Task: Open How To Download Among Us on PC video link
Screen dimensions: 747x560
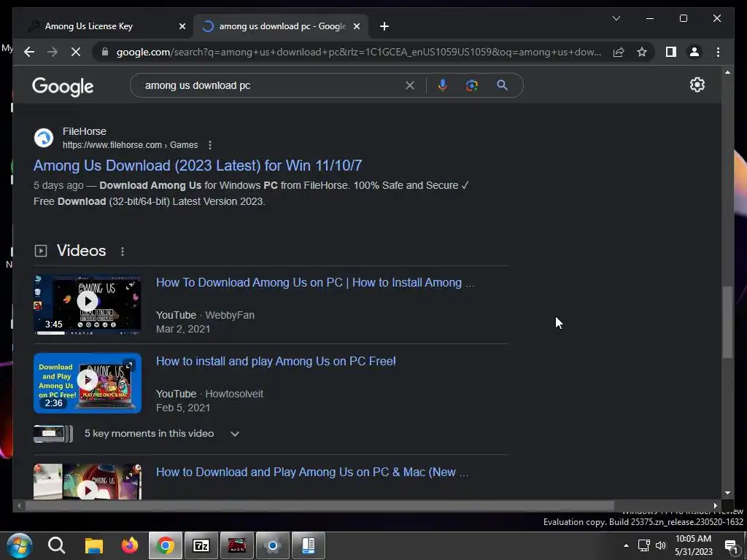Action: point(315,282)
